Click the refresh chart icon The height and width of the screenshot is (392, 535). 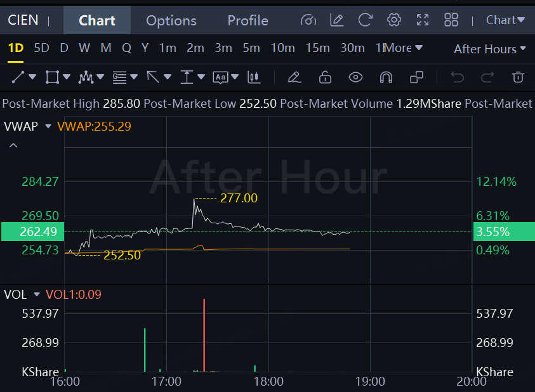[x=365, y=20]
